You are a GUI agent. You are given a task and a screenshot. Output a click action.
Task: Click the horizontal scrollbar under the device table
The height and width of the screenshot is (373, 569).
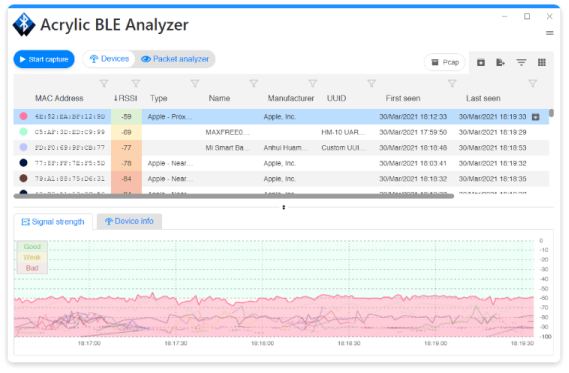coord(234,196)
